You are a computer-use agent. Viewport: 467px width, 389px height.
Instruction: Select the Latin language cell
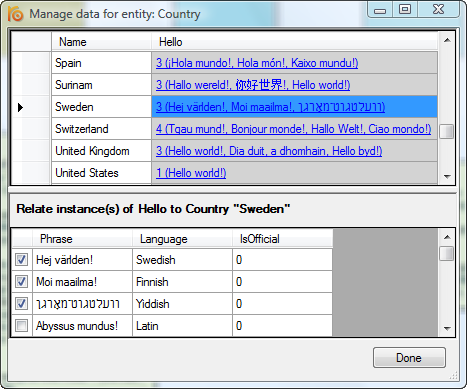[182, 326]
